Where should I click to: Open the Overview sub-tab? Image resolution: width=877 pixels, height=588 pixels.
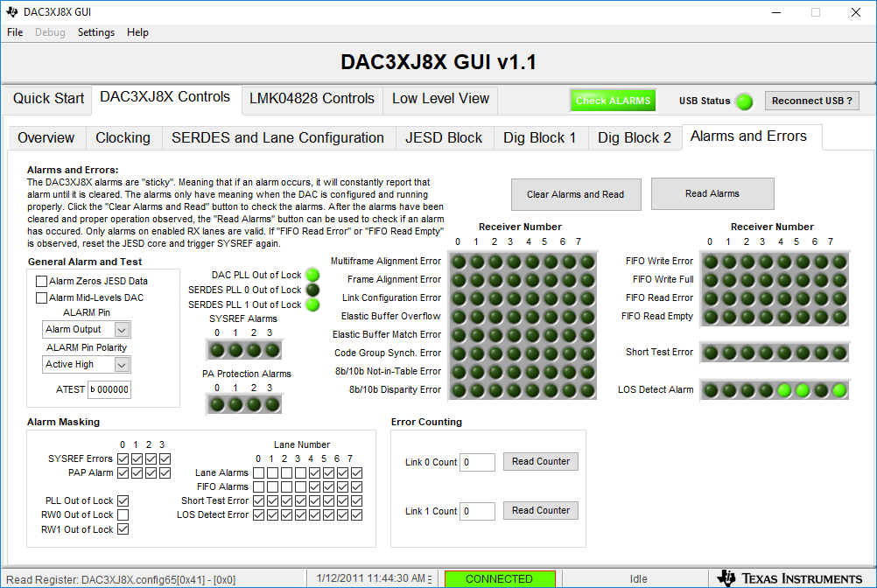(x=46, y=138)
